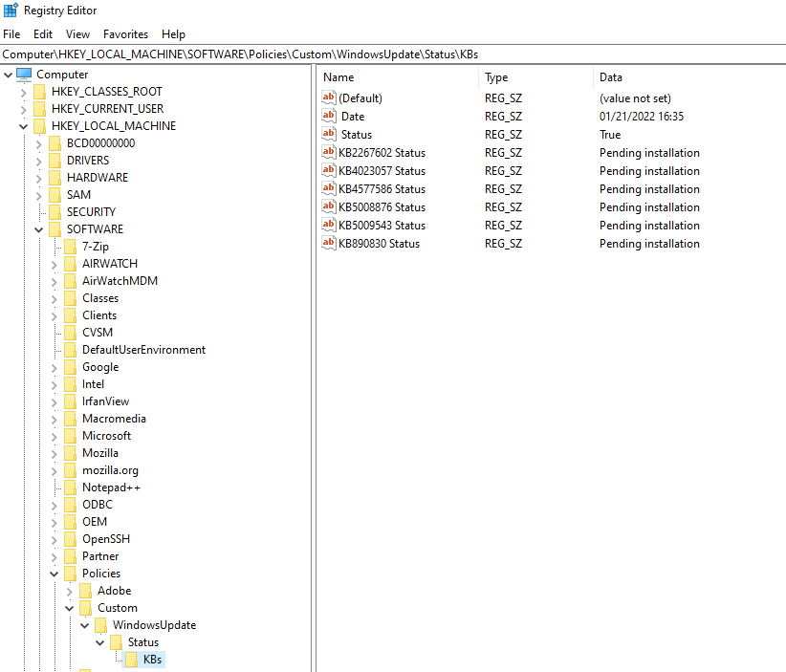Click the Notepad++ folder icon
Viewport: 786px width, 672px height.
pos(71,488)
